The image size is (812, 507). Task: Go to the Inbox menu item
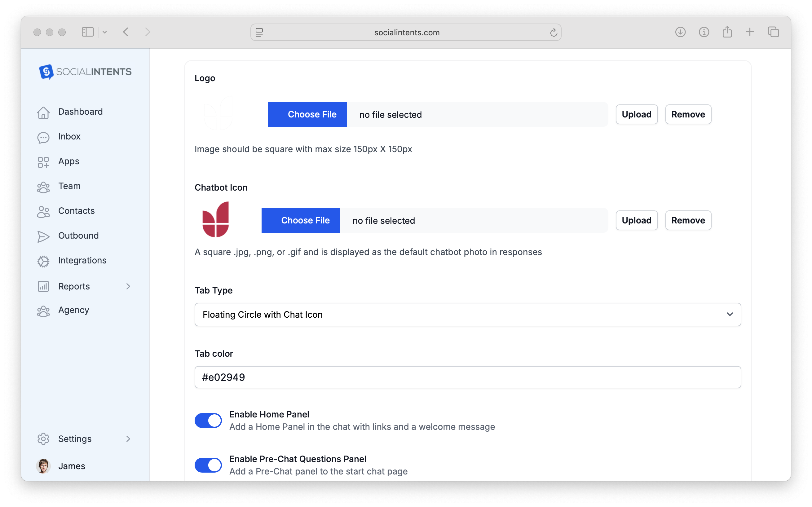pos(69,136)
